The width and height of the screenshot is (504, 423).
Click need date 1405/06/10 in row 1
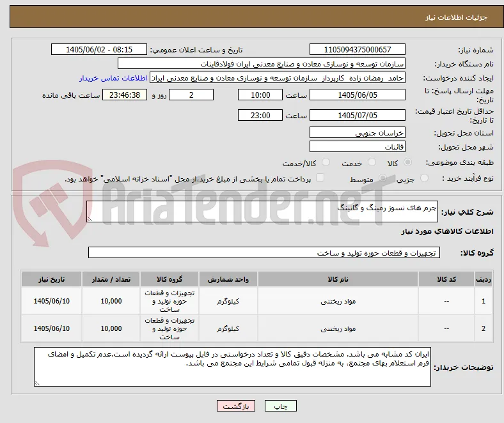pos(51,301)
